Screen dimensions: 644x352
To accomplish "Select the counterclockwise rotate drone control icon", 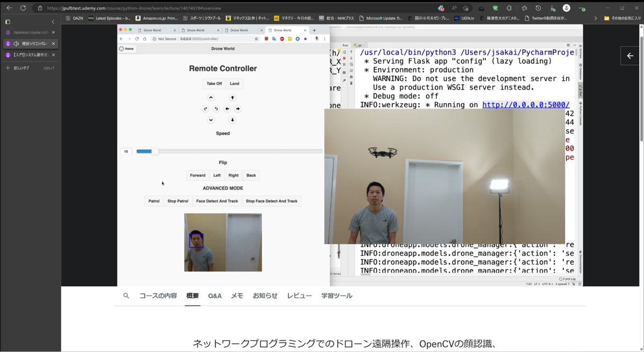I will click(217, 108).
